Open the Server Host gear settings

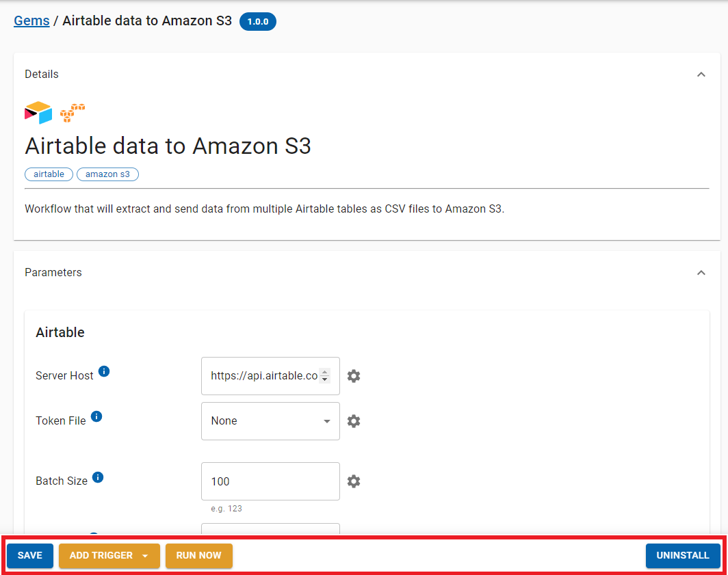point(354,376)
